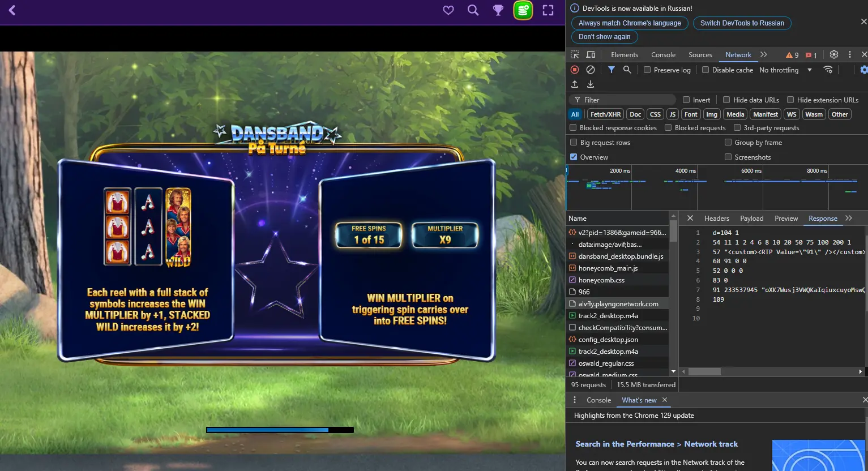Enable the Screenshots checkbox

click(x=728, y=157)
